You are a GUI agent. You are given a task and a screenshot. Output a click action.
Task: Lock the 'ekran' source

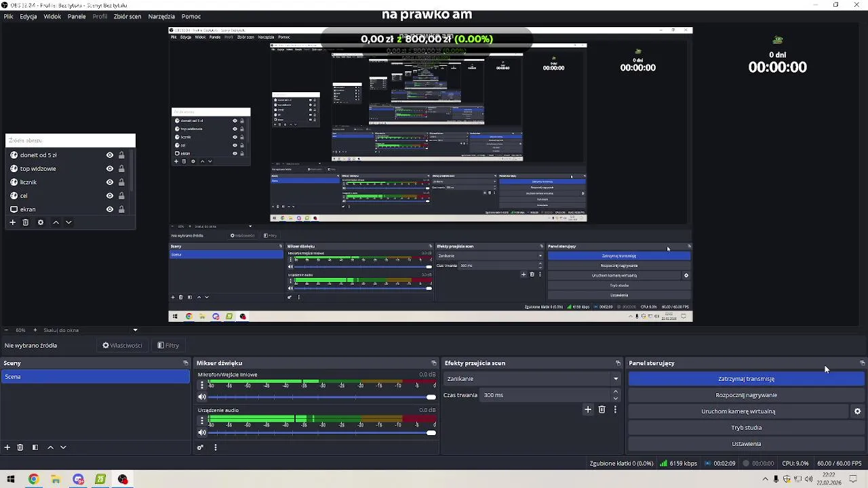(121, 209)
